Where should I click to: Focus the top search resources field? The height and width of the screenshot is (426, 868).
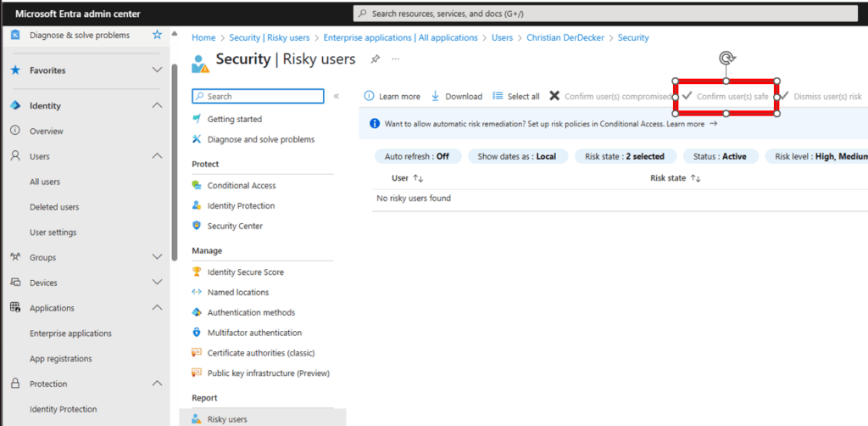tap(605, 14)
